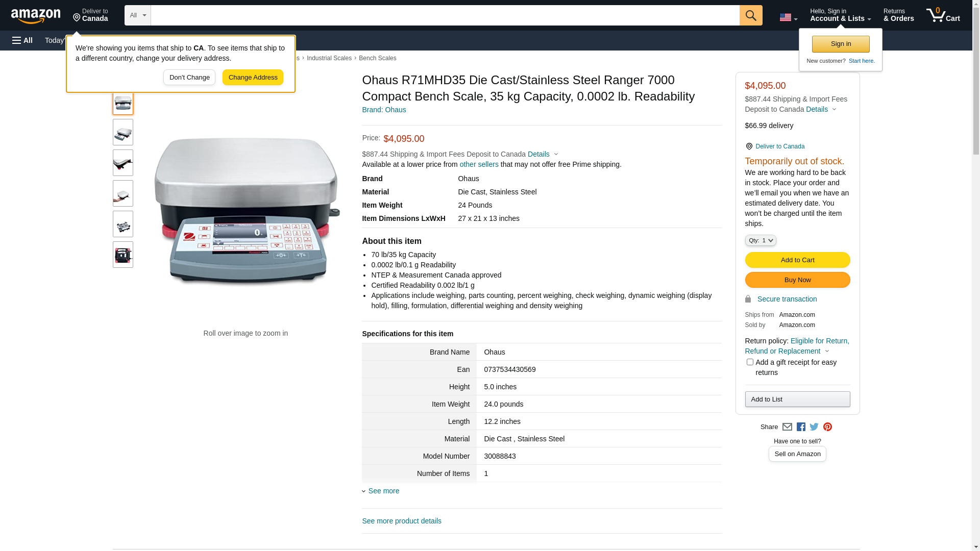Open Bench Scales breadcrumb
Screen dimensions: 980x551
(377, 58)
